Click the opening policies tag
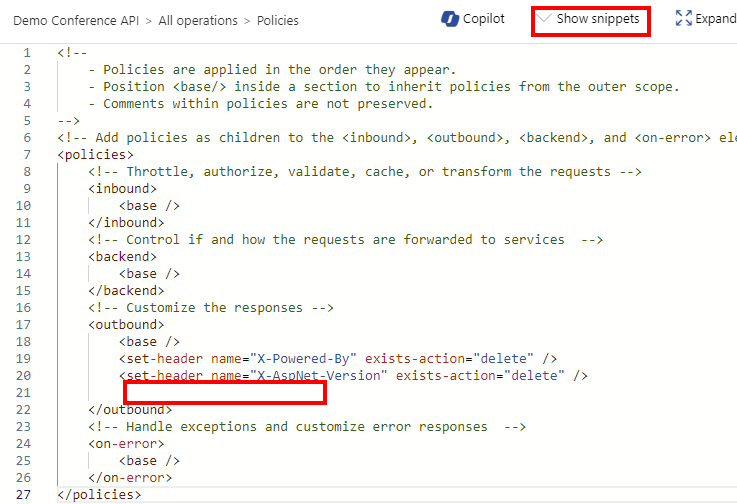 pyautogui.click(x=95, y=155)
